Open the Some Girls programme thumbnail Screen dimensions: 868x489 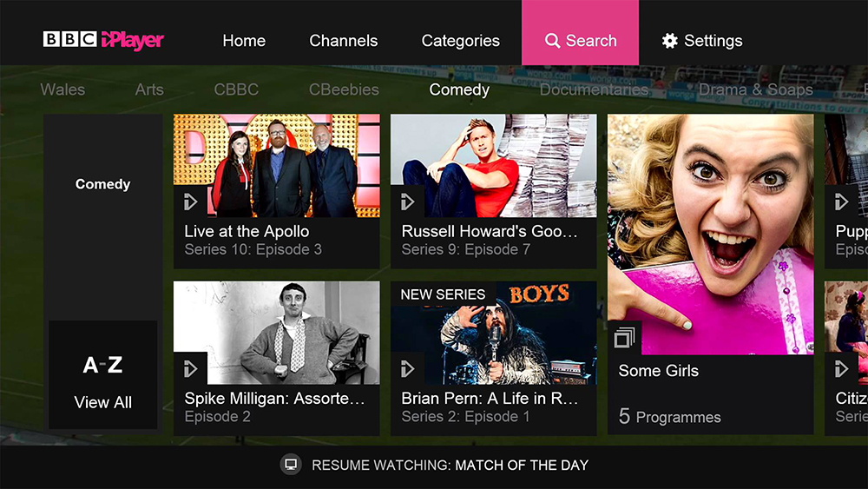[711, 235]
